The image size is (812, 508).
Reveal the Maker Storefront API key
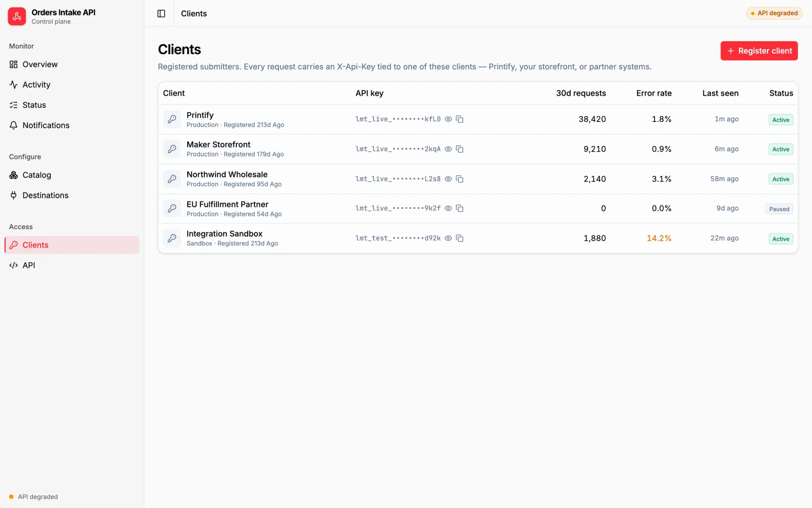(x=448, y=149)
